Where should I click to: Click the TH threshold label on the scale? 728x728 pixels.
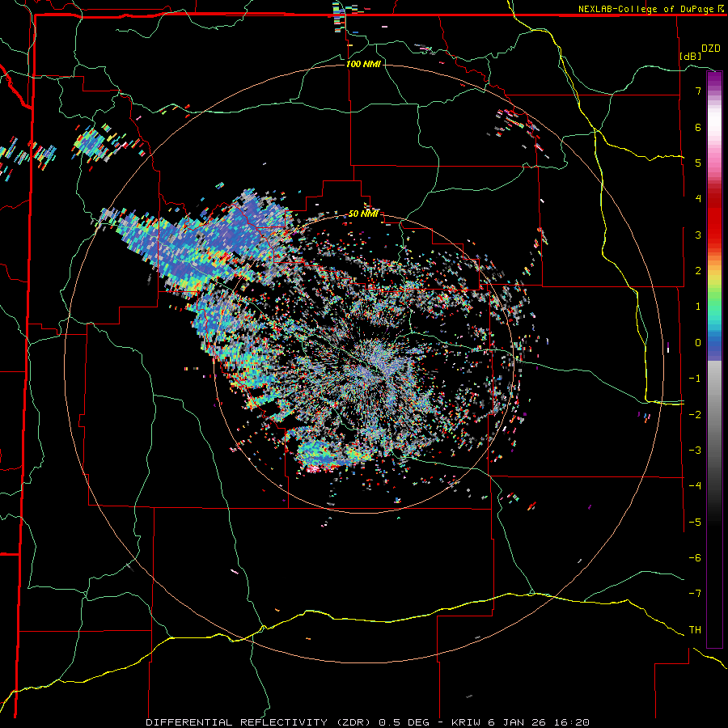pyautogui.click(x=695, y=630)
